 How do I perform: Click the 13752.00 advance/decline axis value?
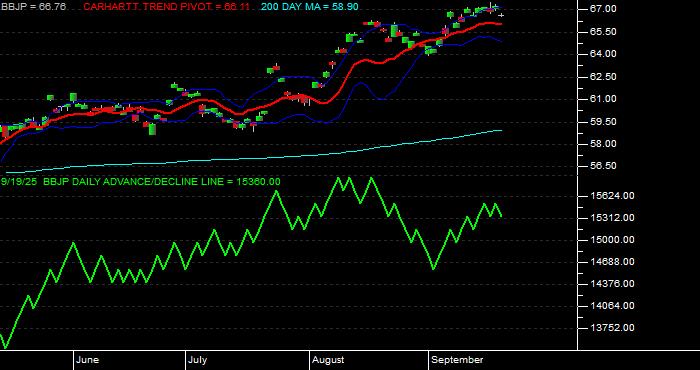[x=612, y=328]
